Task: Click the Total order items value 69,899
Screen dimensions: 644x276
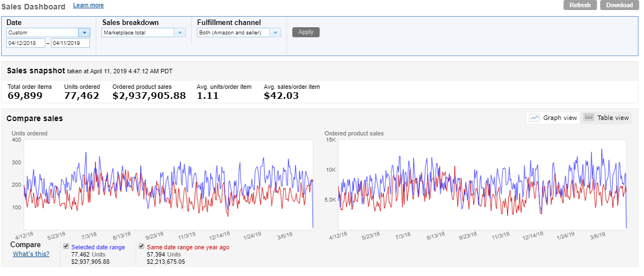Action: click(25, 96)
